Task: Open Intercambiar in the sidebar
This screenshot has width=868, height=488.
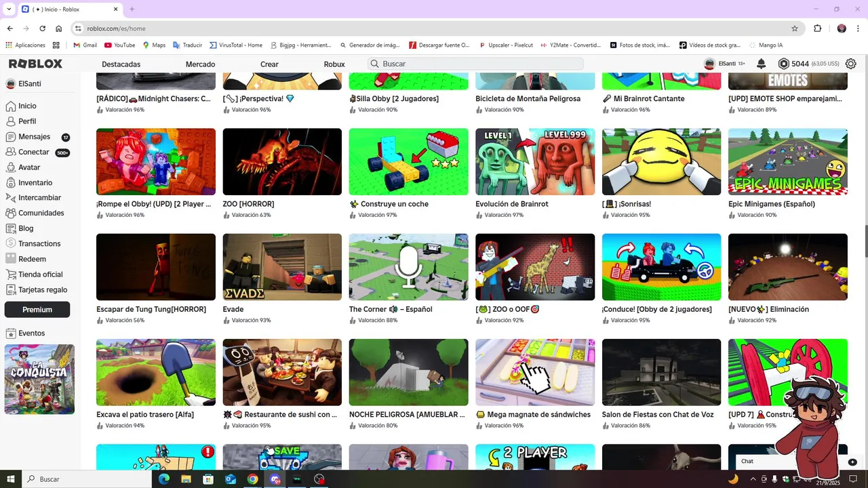Action: coord(40,198)
